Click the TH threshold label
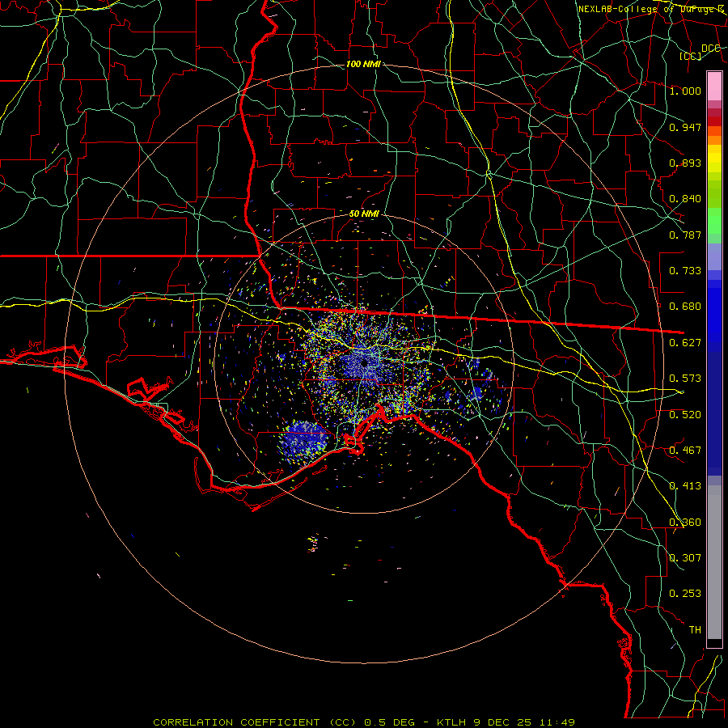Viewport: 728px width, 728px height. click(695, 630)
